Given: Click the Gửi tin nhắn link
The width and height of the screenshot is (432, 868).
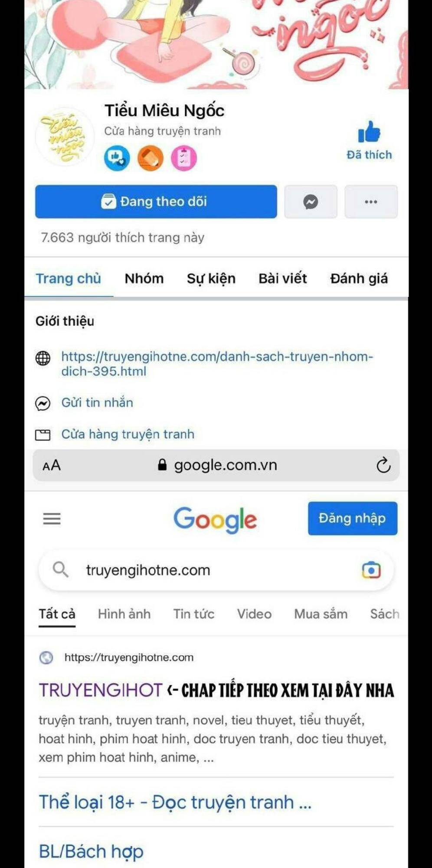Looking at the screenshot, I should pos(97,403).
